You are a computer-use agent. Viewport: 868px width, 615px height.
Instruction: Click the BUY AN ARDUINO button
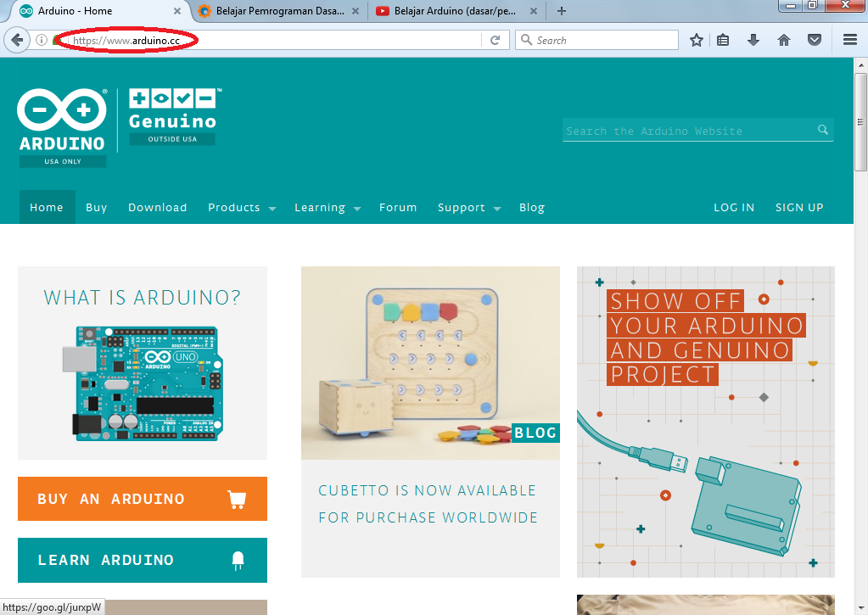pyautogui.click(x=143, y=499)
